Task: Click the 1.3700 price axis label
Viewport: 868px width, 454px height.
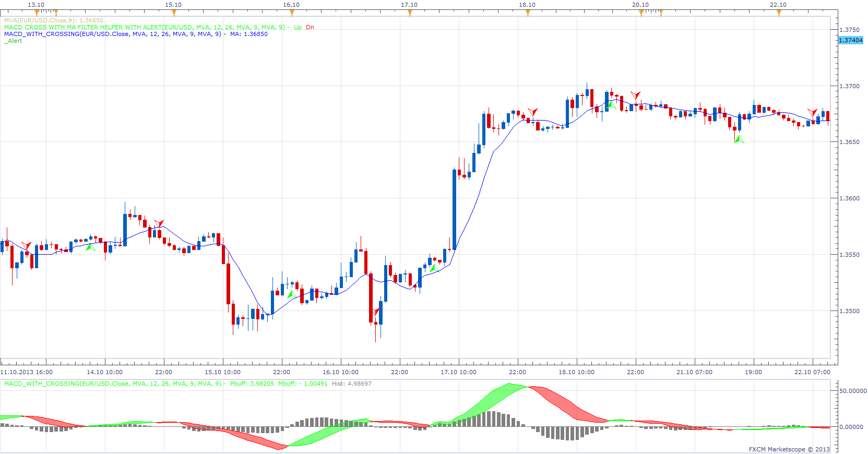Action: click(849, 86)
